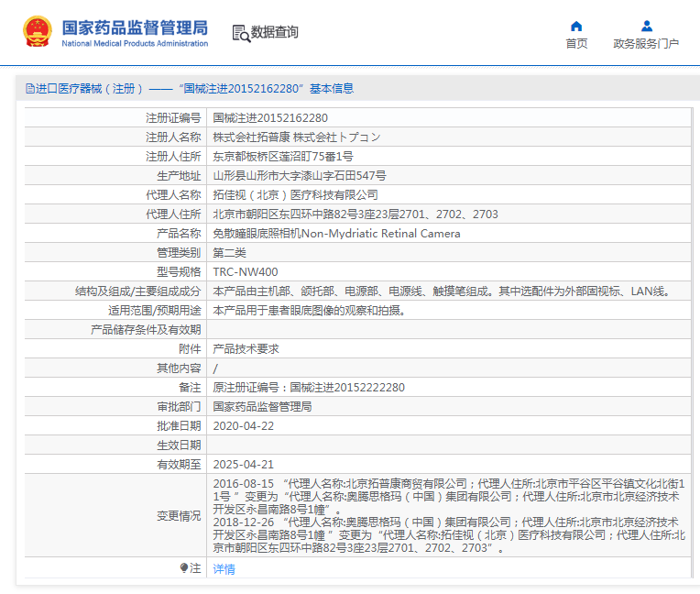Click agent name 拓佳视（北京）医疗科技有限公司
The height and width of the screenshot is (594, 700).
tap(295, 195)
